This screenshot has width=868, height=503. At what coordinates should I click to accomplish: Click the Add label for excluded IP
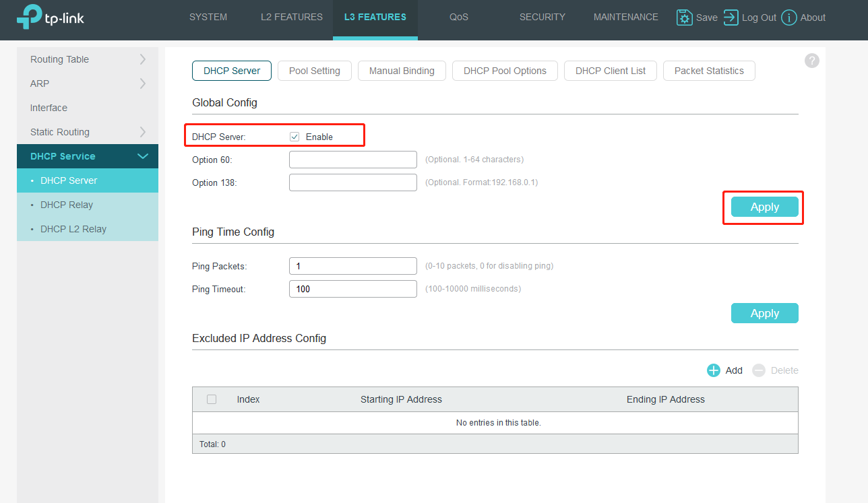click(x=734, y=370)
